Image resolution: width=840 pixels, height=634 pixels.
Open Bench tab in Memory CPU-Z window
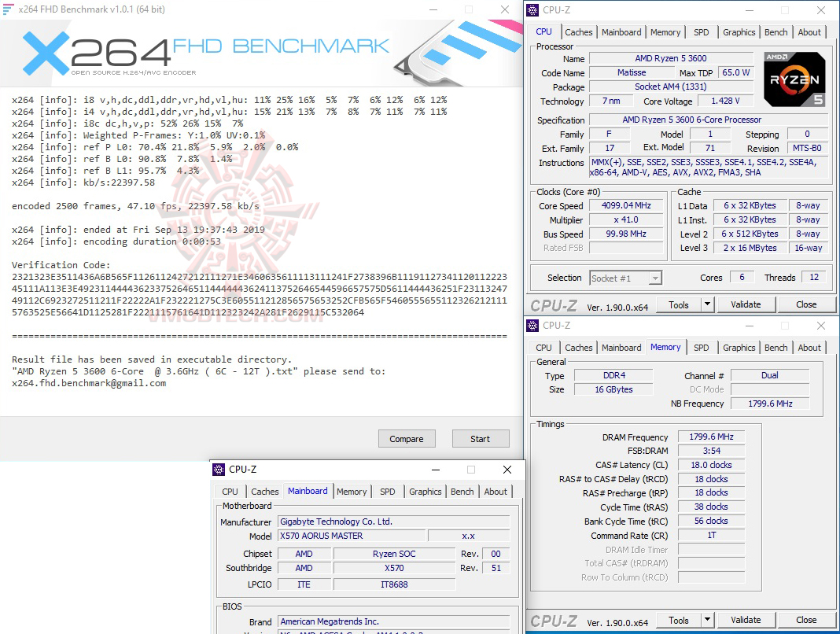click(776, 348)
